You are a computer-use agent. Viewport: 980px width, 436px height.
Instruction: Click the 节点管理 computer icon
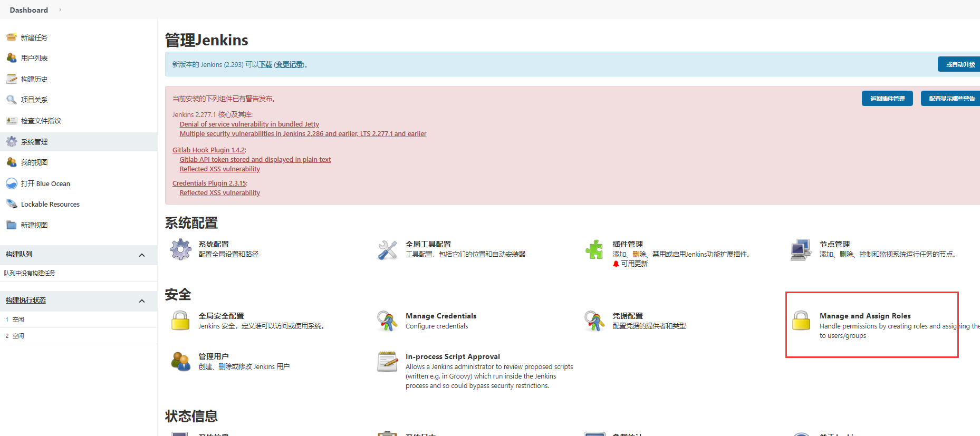tap(801, 249)
